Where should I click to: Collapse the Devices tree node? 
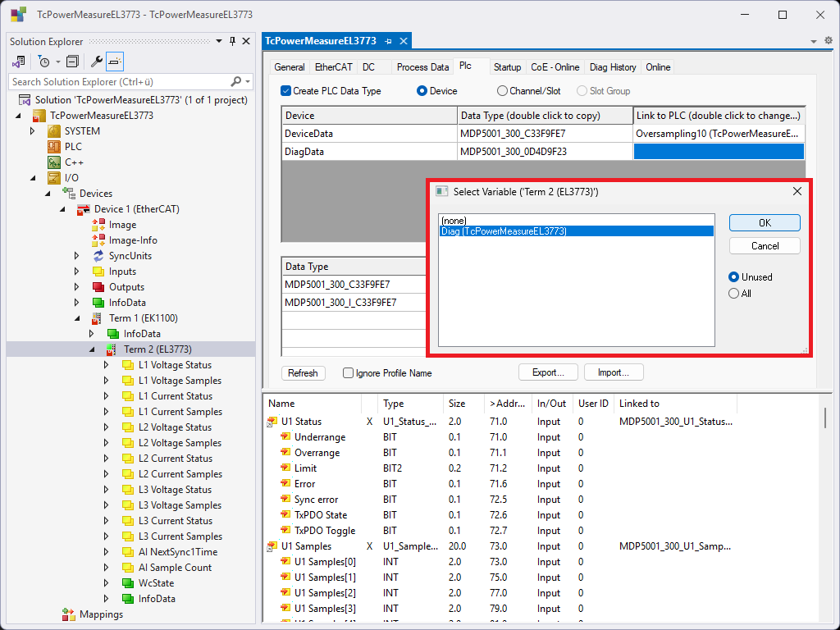(48, 194)
